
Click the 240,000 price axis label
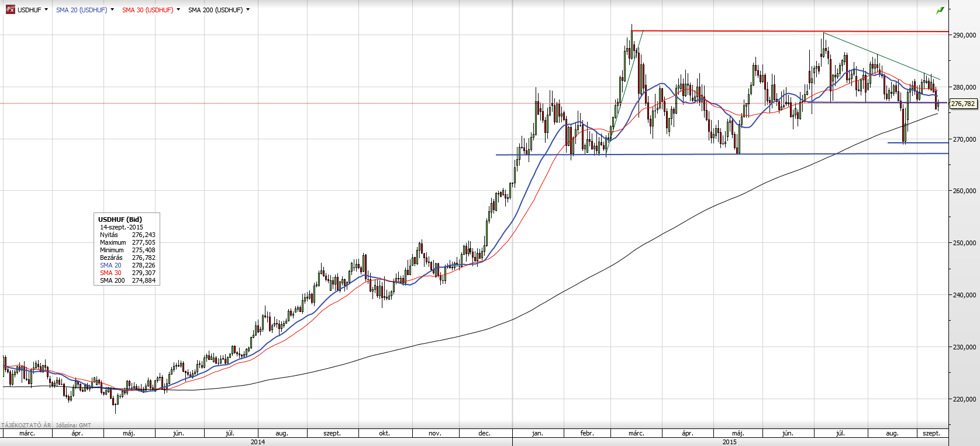point(964,295)
